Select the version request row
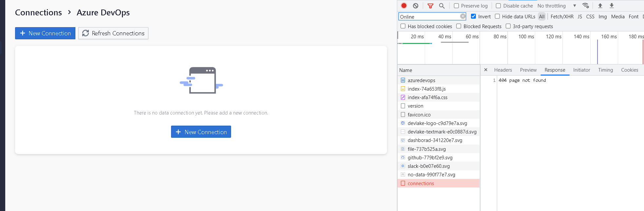 [439, 106]
